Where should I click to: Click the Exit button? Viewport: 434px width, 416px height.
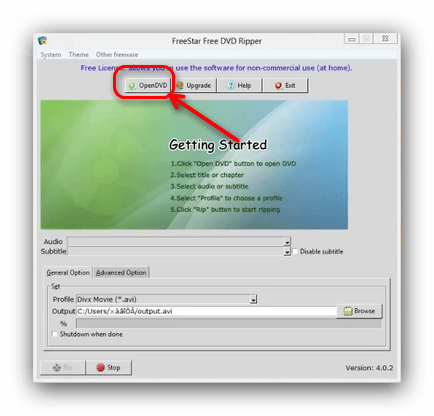click(285, 86)
